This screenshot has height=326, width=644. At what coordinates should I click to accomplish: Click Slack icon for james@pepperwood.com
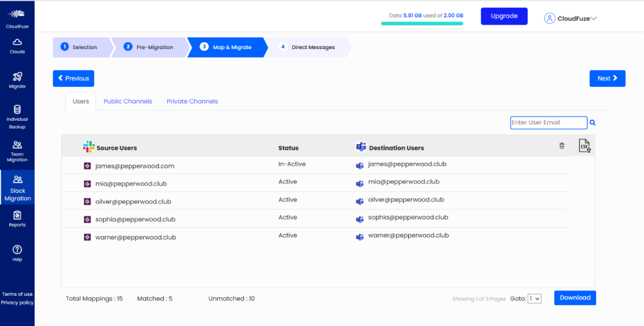tap(87, 166)
